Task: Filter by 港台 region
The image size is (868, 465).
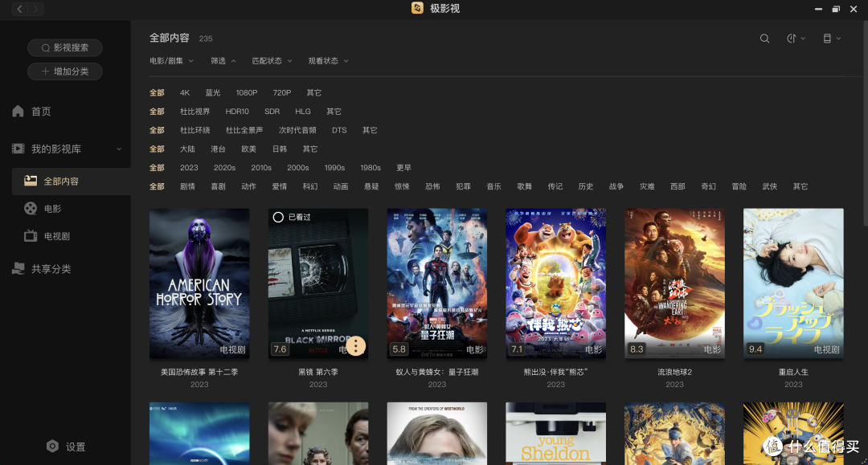Action: pyautogui.click(x=218, y=149)
